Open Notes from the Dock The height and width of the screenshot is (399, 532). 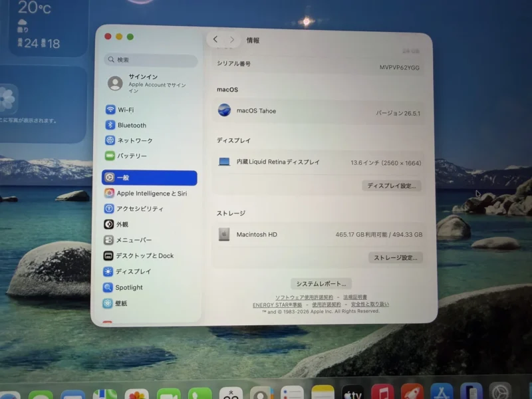click(323, 392)
